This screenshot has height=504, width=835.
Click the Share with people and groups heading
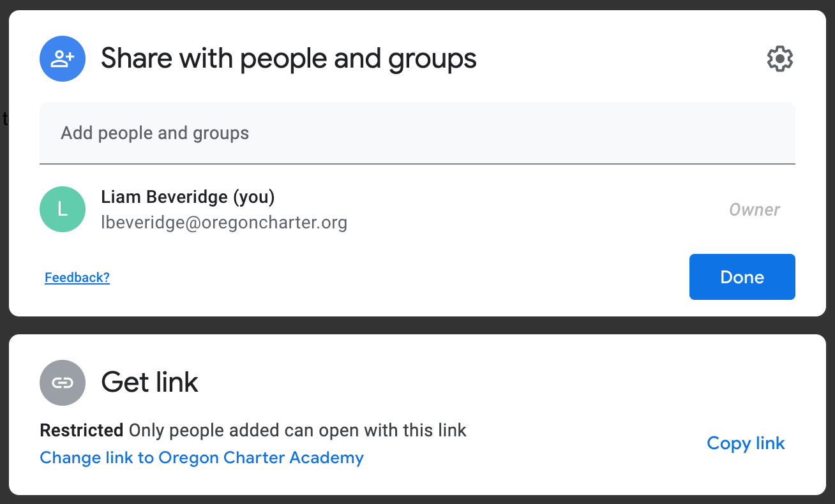point(289,59)
